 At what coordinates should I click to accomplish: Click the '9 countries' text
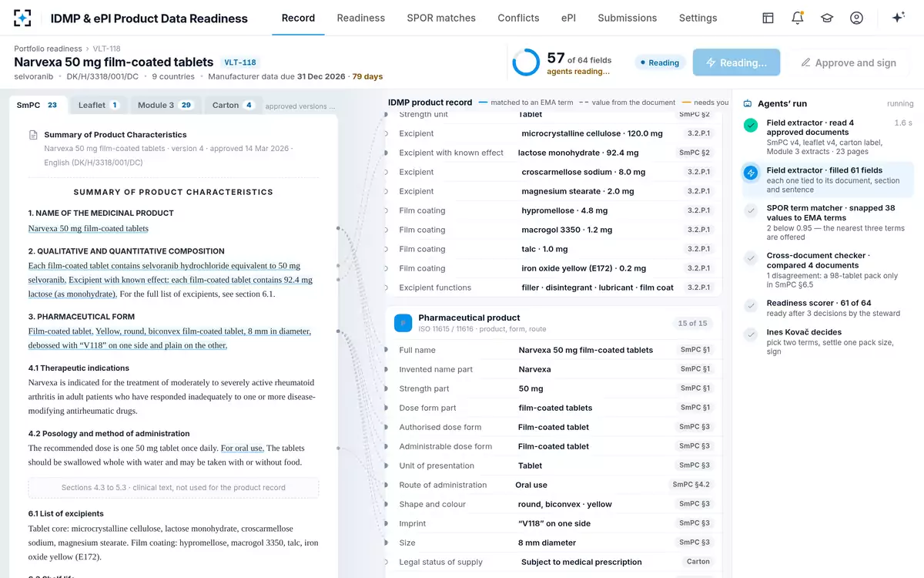click(172, 76)
